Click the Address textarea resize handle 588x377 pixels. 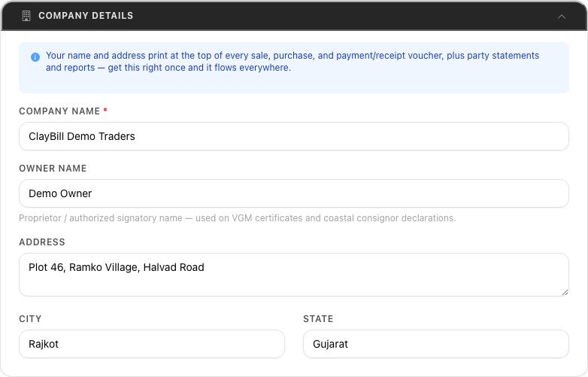click(565, 292)
